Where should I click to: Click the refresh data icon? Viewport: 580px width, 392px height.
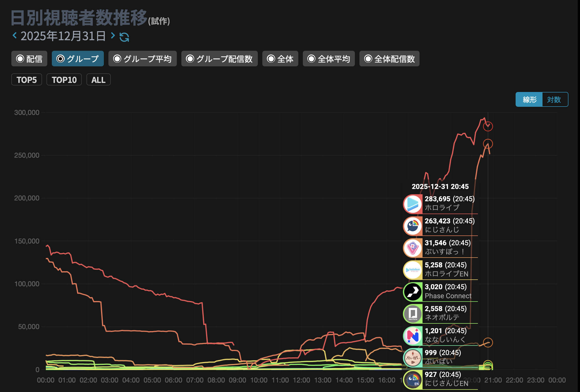pyautogui.click(x=124, y=37)
